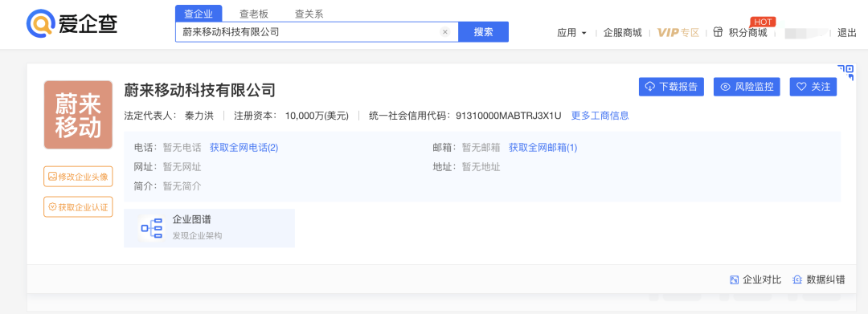Image resolution: width=868 pixels, height=314 pixels.
Task: Click legal representative name 秦力洪
Action: point(199,116)
